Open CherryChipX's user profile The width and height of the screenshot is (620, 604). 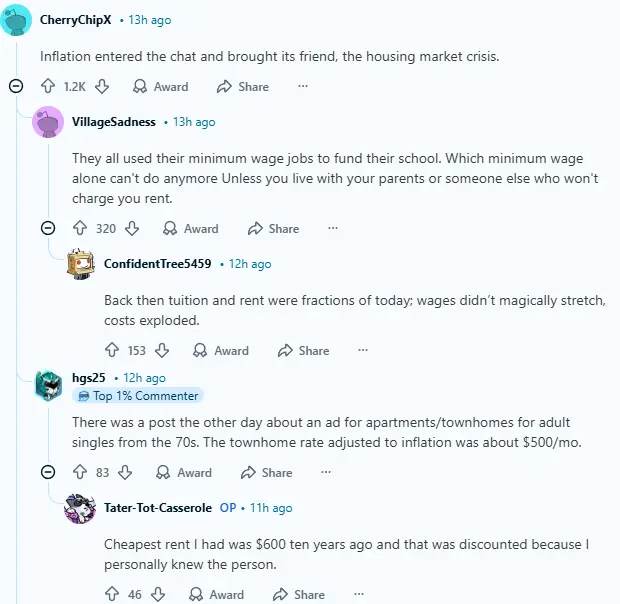click(75, 19)
